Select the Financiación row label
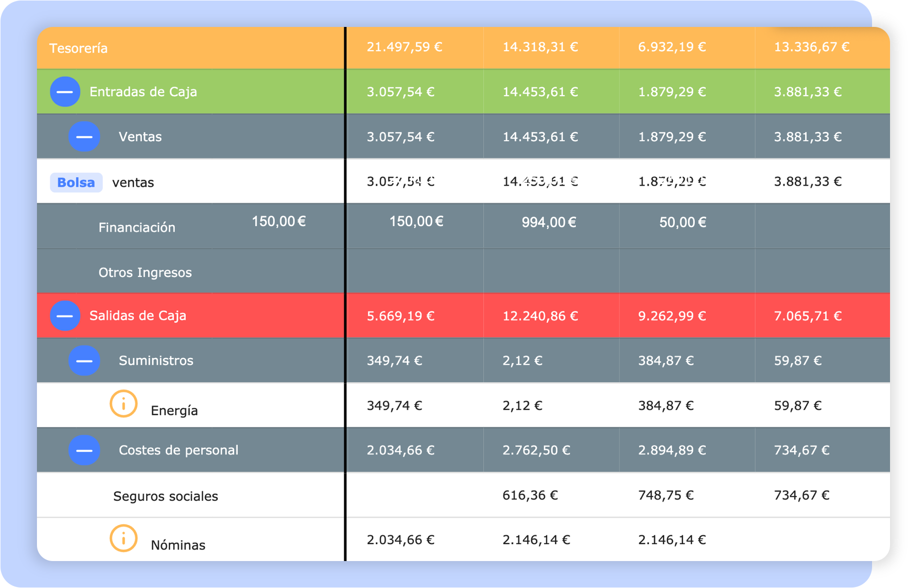This screenshot has width=914, height=588. point(137,227)
